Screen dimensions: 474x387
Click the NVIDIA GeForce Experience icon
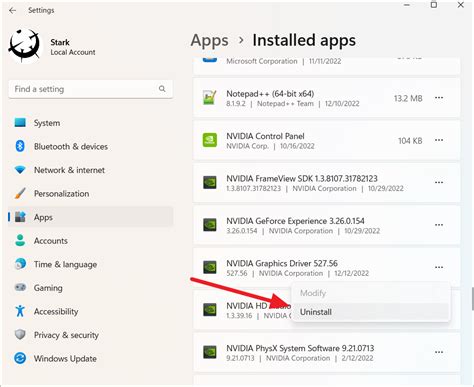click(x=210, y=225)
